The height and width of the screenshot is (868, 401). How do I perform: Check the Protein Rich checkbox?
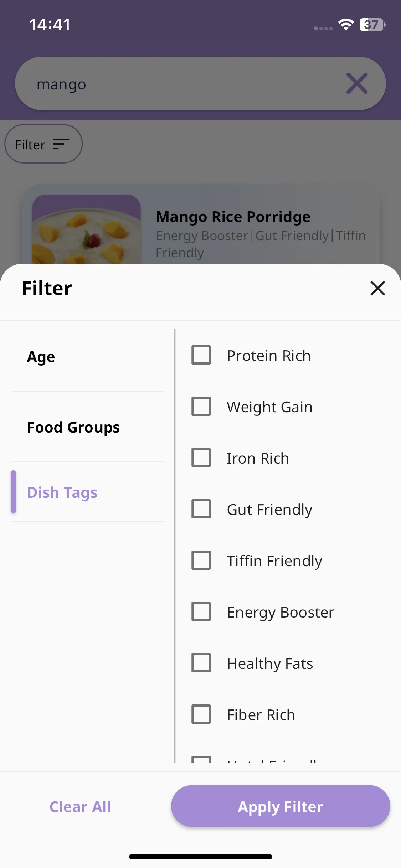(x=201, y=355)
